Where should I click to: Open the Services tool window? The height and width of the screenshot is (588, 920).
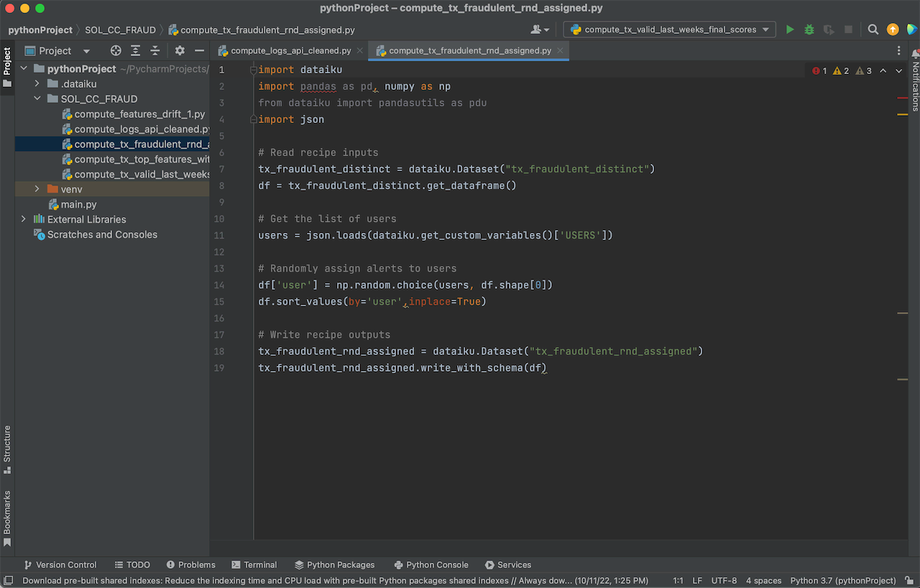coord(507,565)
